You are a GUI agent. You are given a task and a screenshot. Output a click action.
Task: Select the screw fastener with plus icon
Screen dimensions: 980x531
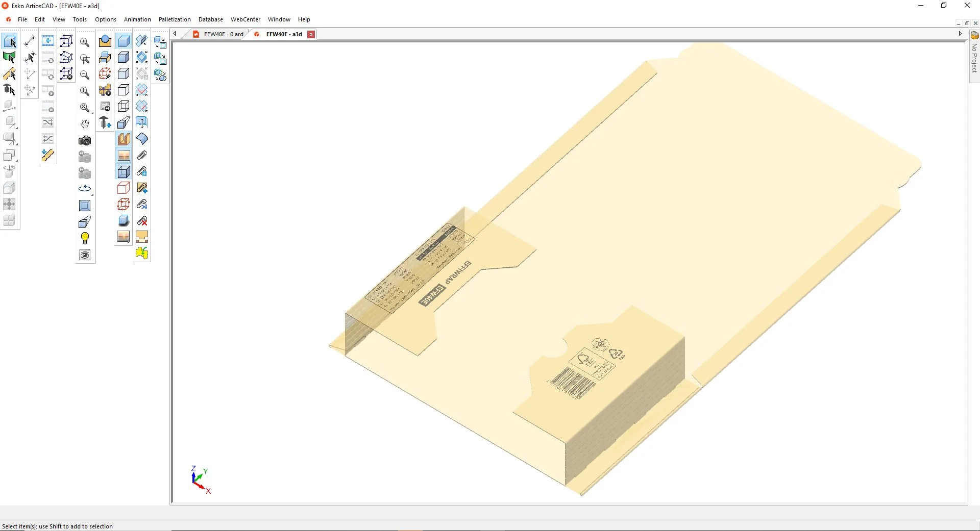105,123
